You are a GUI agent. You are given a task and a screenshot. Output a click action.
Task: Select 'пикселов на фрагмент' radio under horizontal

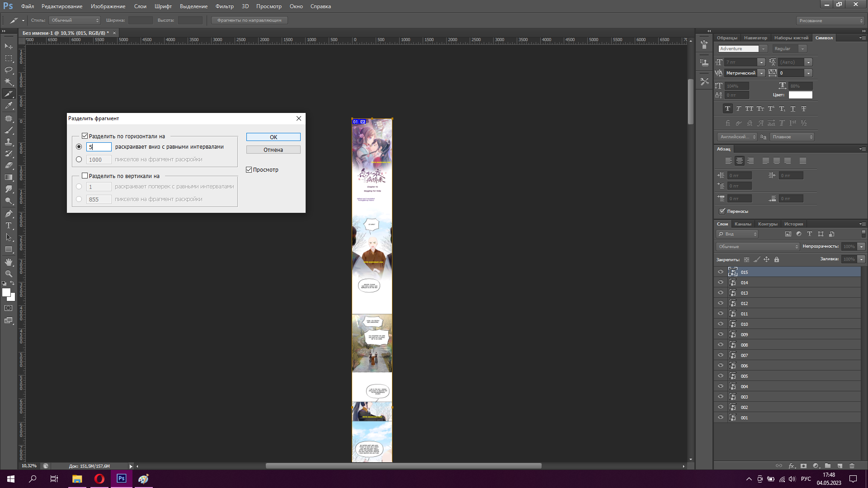click(x=79, y=160)
